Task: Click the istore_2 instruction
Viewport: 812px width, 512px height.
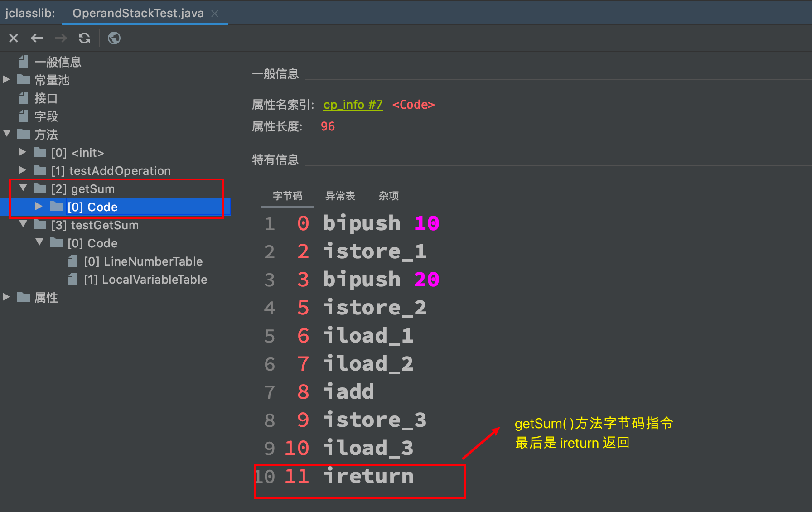Action: coord(375,308)
